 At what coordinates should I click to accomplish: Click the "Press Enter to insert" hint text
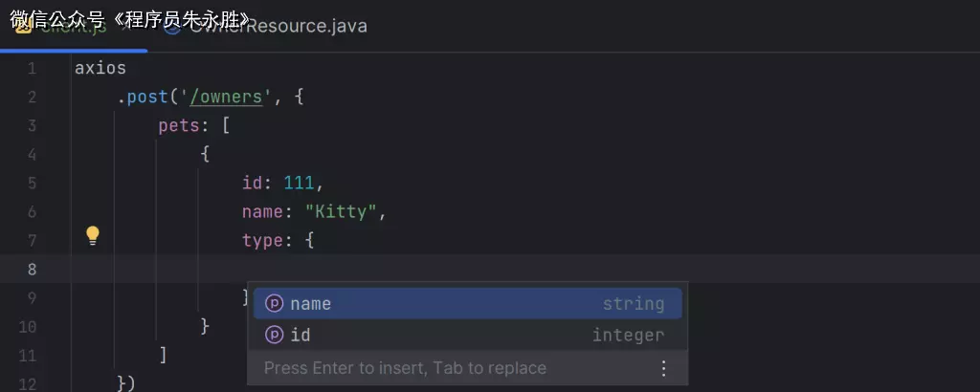pos(405,368)
